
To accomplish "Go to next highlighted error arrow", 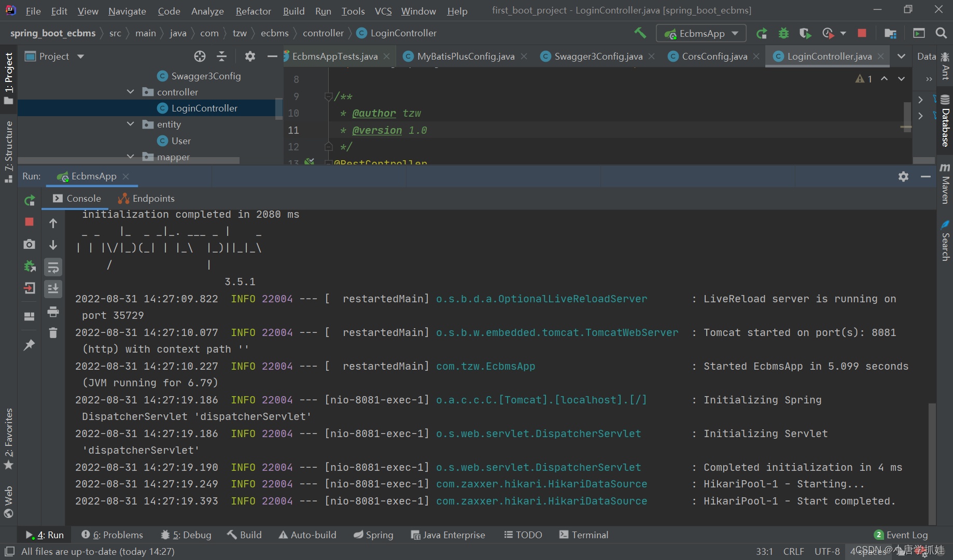I will (901, 79).
